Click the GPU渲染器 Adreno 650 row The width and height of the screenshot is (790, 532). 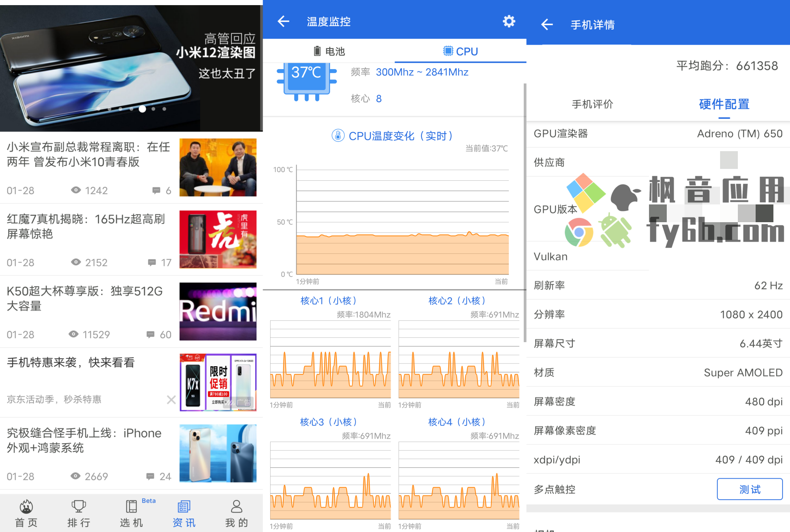click(658, 133)
